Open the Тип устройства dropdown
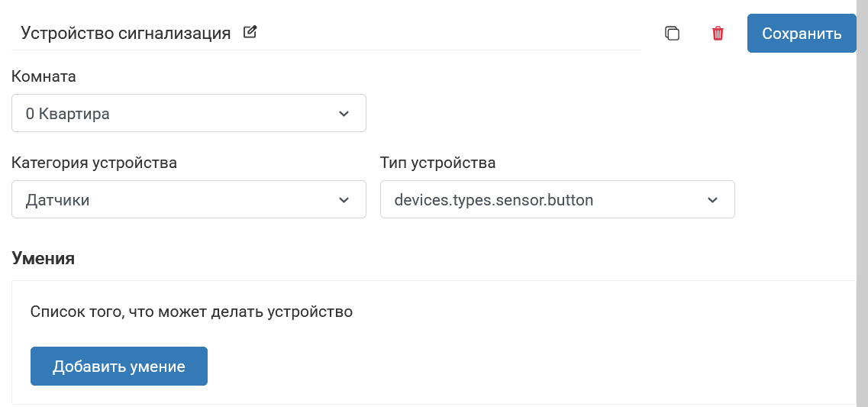Viewport: 868px width, 407px height. click(x=557, y=199)
